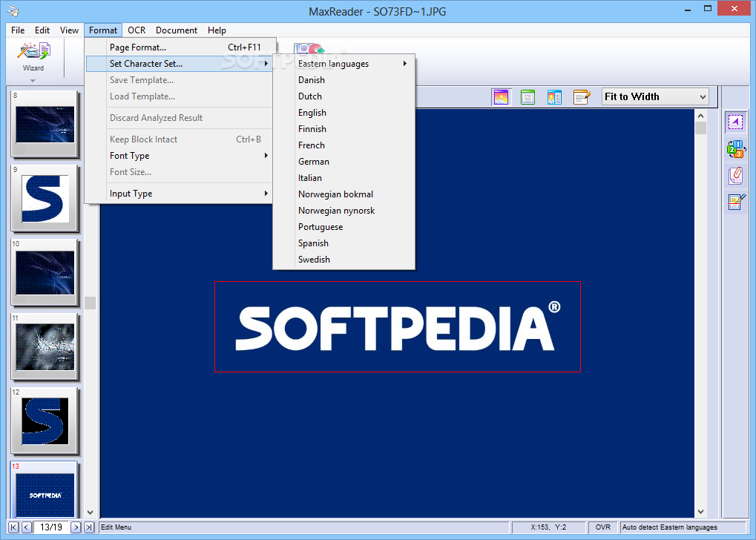Choose Page Format... menu entry
The image size is (756, 540).
[x=180, y=47]
